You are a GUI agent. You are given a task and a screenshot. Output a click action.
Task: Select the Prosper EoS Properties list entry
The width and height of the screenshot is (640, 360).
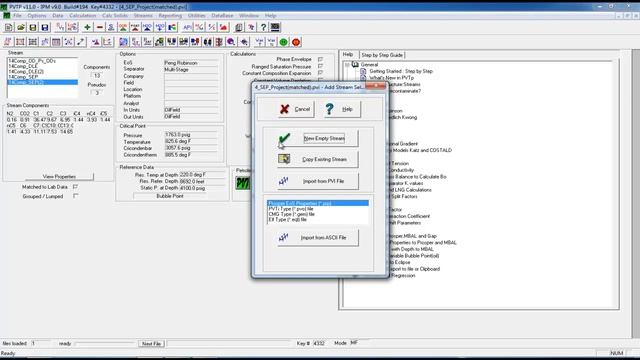318,203
